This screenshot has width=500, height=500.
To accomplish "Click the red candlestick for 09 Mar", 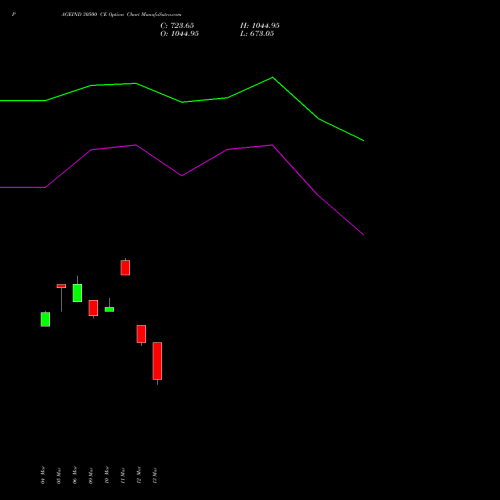I will [x=93, y=308].
